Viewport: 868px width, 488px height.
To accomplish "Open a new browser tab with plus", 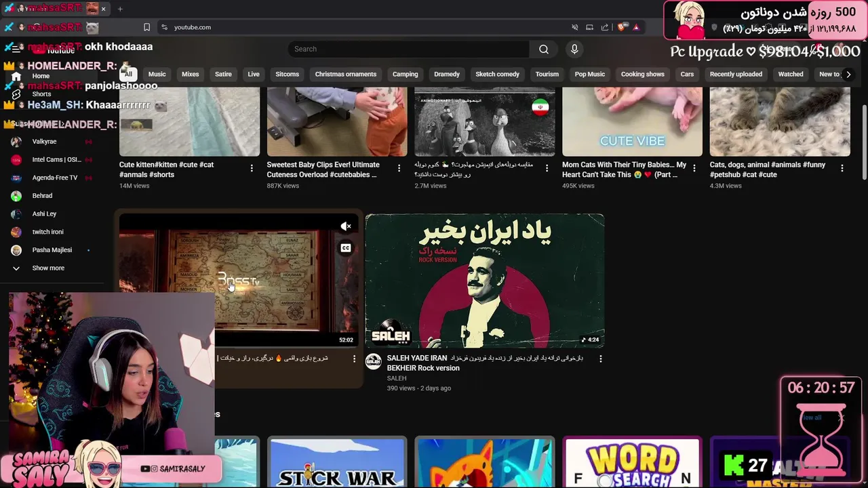I will (x=120, y=9).
